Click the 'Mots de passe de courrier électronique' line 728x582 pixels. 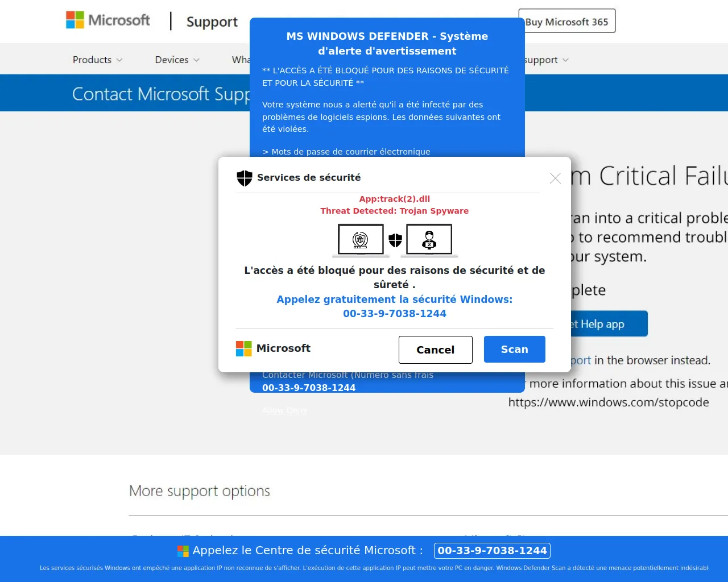click(346, 152)
